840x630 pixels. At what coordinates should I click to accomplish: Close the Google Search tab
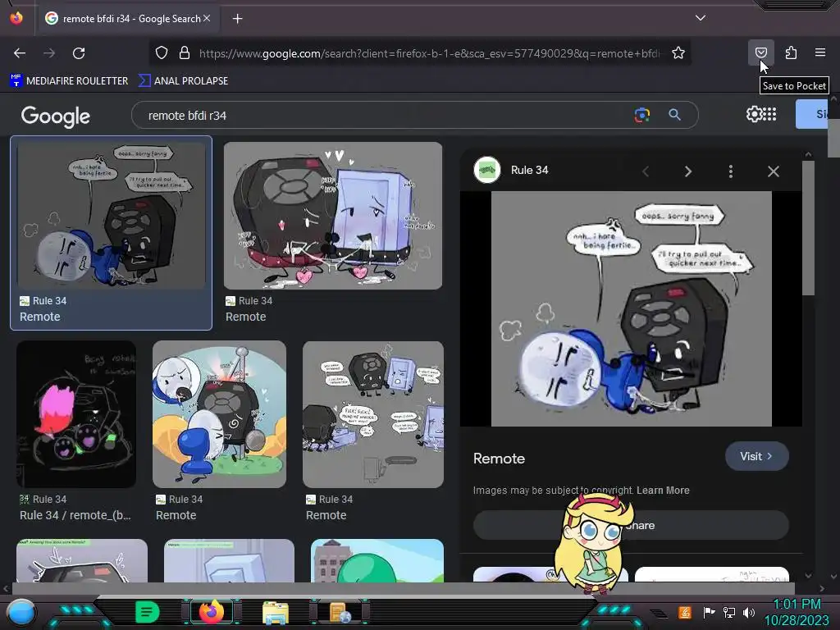[207, 18]
